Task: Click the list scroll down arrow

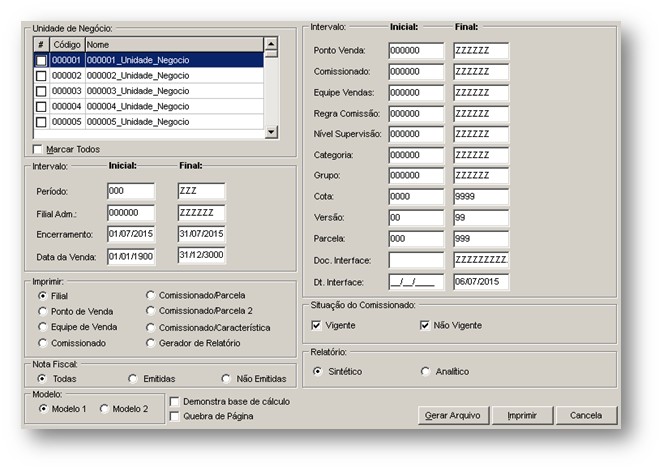Action: click(x=271, y=132)
